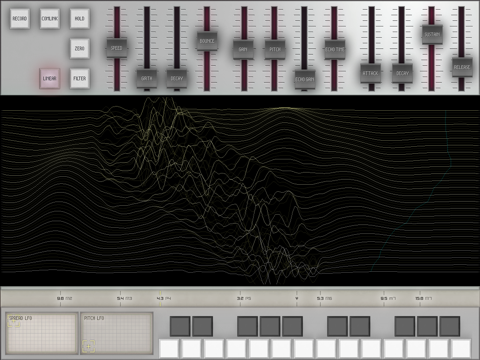Click the SPEED slider handle
480x360 pixels.
117,48
